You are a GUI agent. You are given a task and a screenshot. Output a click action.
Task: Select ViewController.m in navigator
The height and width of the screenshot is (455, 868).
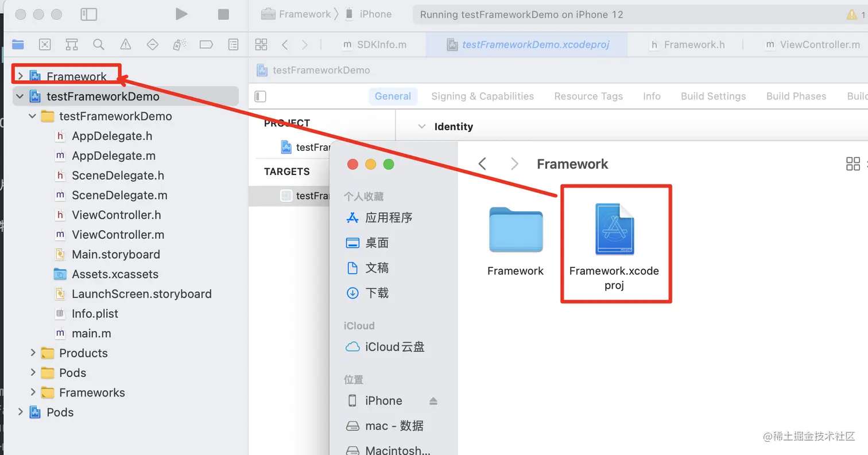point(118,235)
